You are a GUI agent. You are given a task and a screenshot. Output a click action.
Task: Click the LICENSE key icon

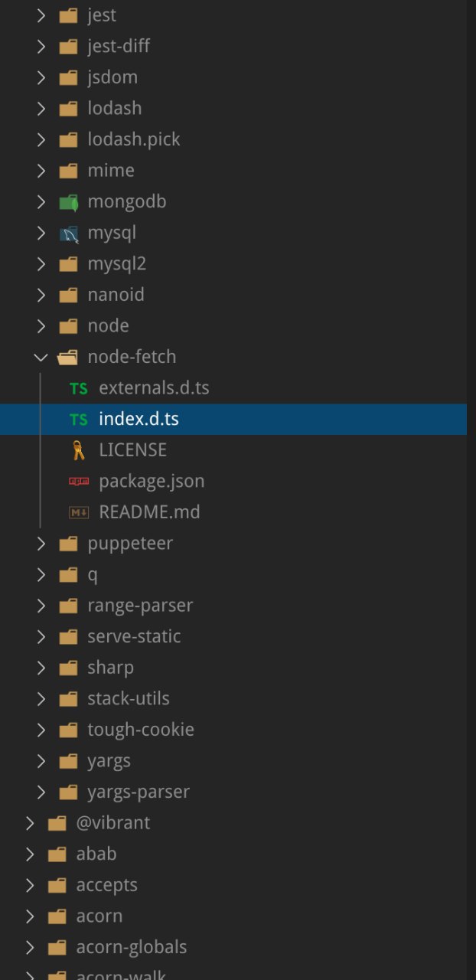click(78, 450)
